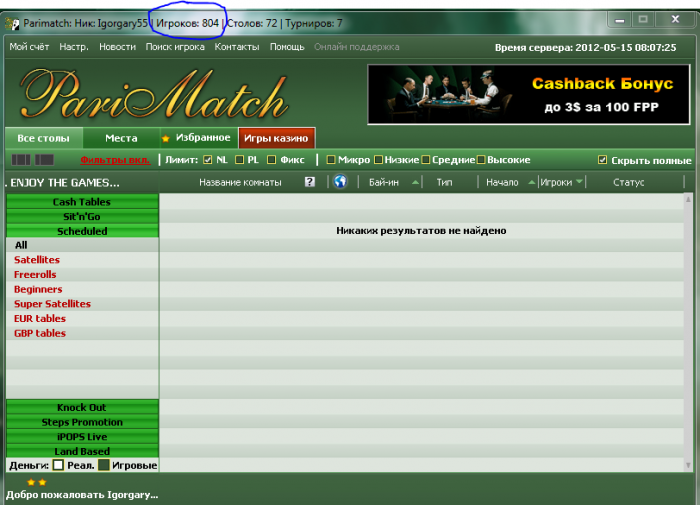Image resolution: width=700 pixels, height=505 pixels.
Task: Click Фильтры вкл. link
Action: 115,160
